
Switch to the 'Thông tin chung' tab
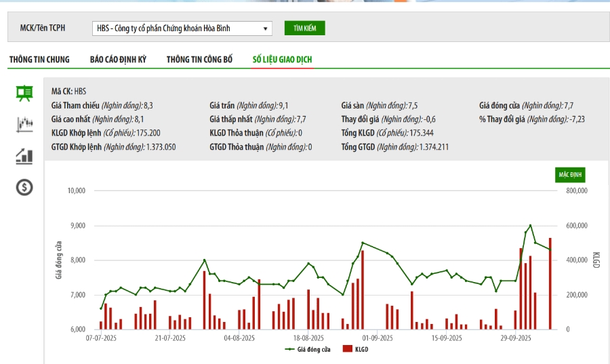[39, 60]
